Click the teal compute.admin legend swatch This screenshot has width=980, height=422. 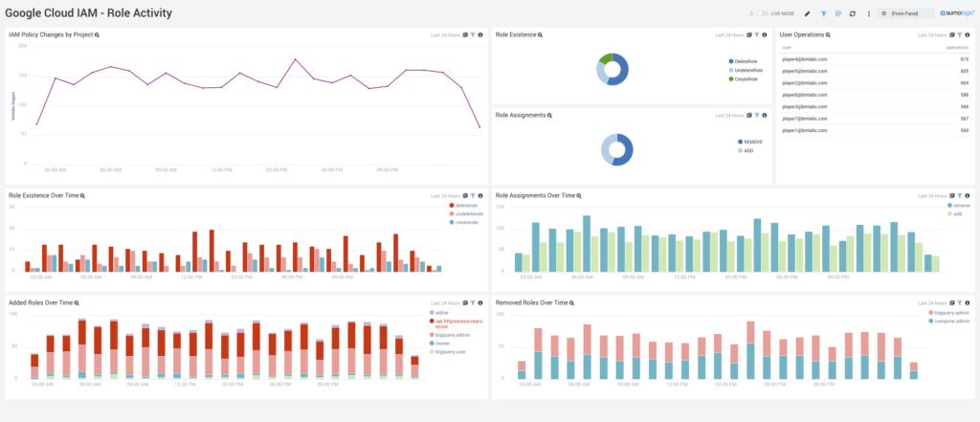[931, 321]
